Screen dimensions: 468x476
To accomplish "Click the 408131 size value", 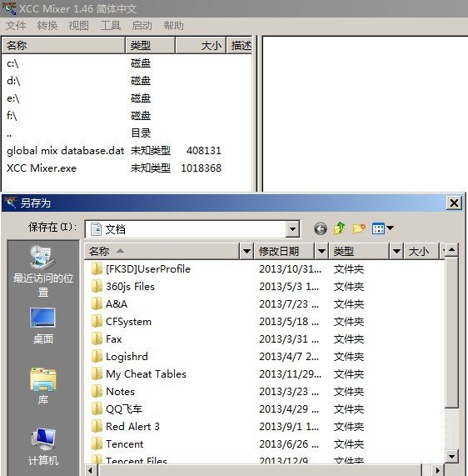I will point(204,151).
